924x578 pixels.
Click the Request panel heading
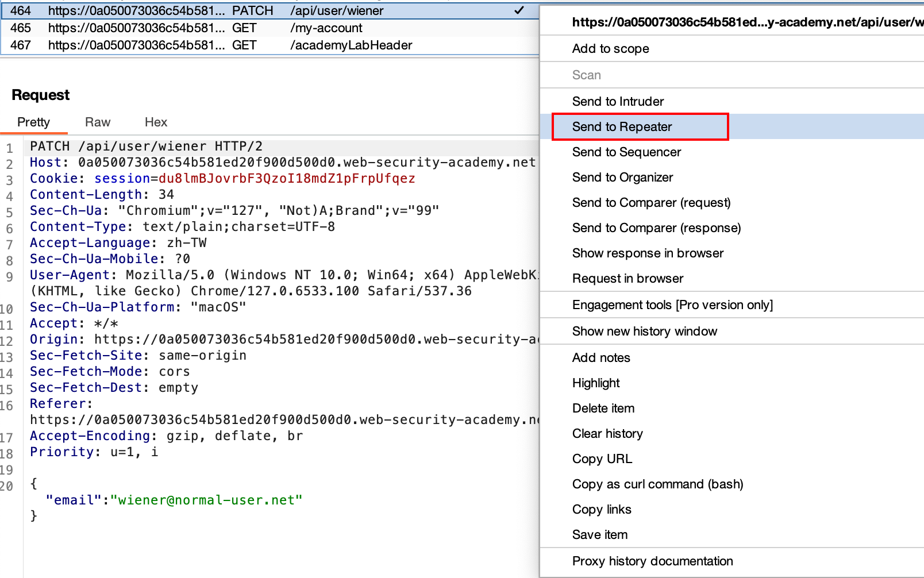click(41, 95)
